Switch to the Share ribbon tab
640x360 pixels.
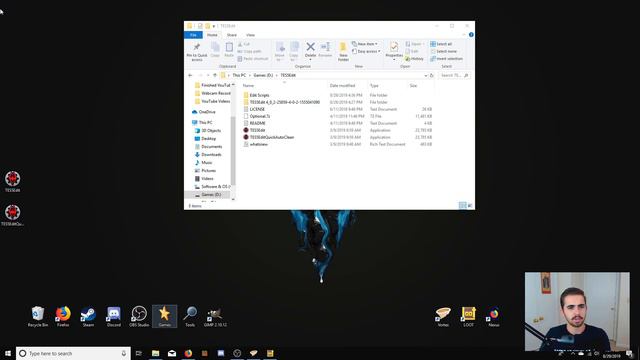[x=231, y=35]
